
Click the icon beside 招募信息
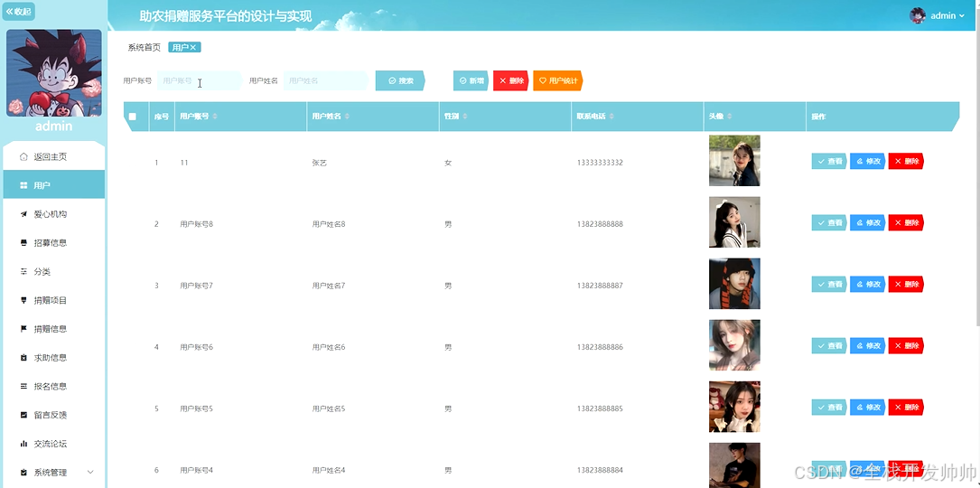(23, 243)
